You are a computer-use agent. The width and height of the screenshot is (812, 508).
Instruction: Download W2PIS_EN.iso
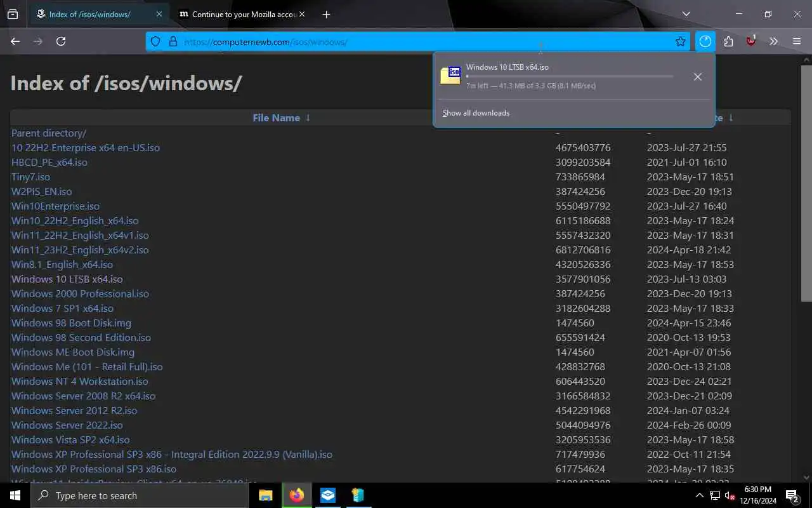(x=42, y=192)
